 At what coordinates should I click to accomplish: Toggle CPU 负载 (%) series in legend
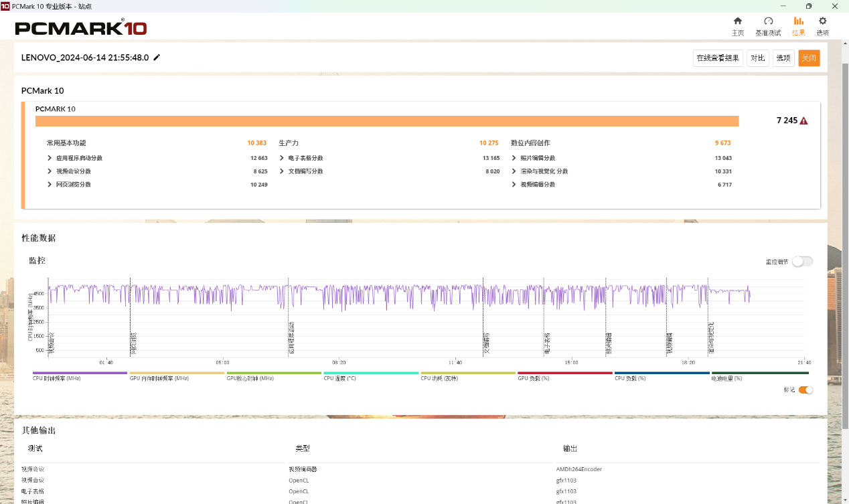[x=662, y=375]
